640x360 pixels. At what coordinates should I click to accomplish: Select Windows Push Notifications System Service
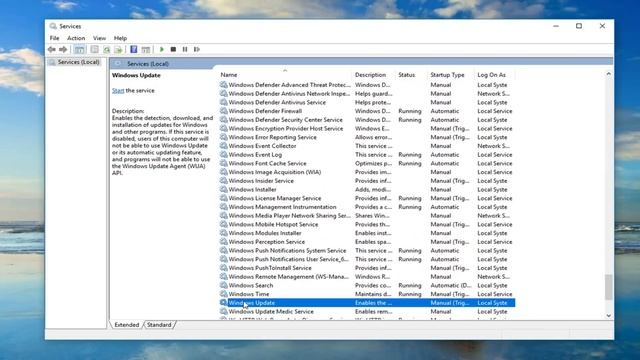coord(367,250)
